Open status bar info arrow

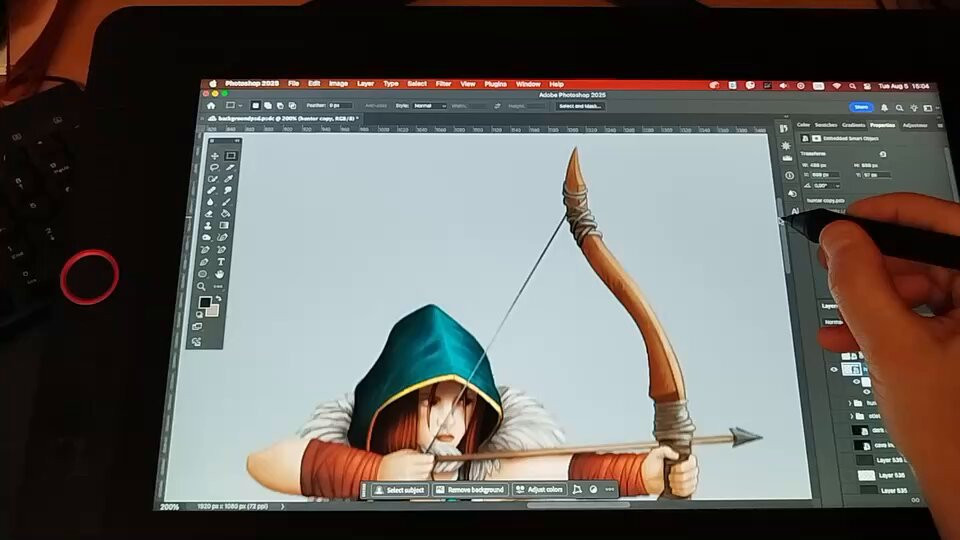[282, 506]
